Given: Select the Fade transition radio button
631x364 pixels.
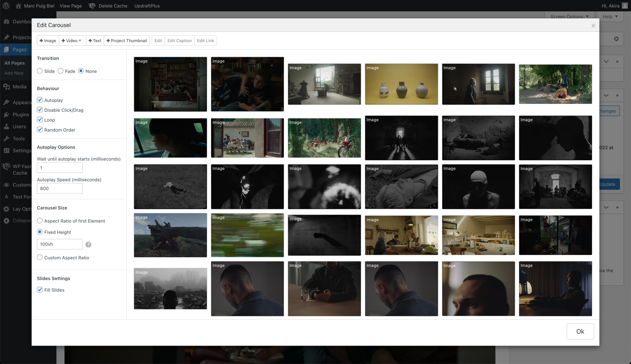Looking at the screenshot, I should (60, 71).
